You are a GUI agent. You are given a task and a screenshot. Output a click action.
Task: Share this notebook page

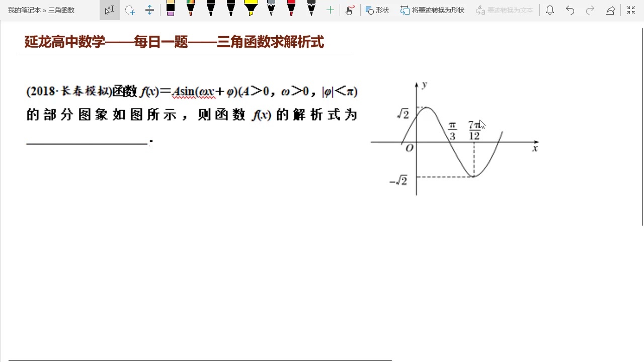(x=610, y=10)
